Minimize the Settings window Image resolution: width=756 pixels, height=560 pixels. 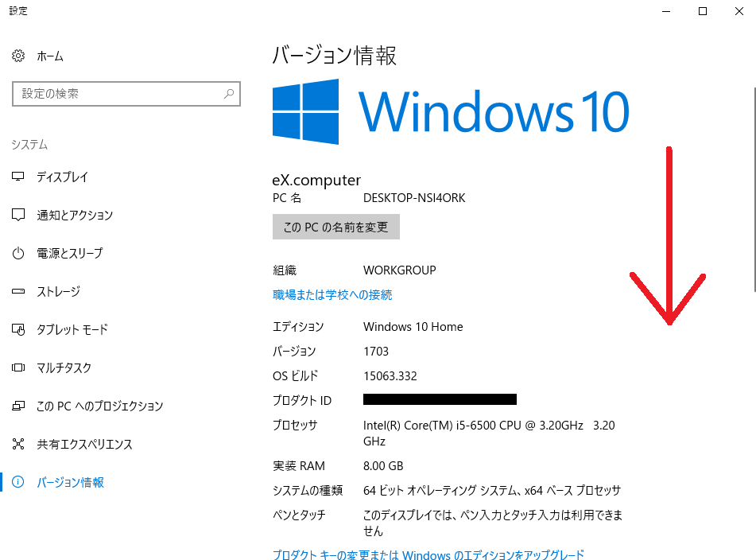click(666, 11)
